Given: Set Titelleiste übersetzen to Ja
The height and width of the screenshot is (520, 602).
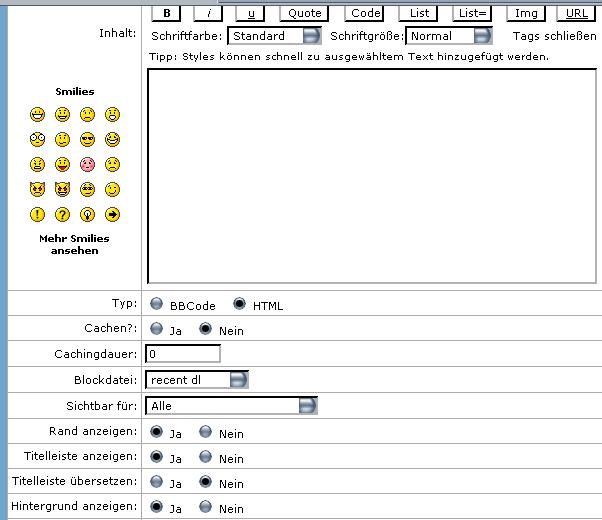Looking at the screenshot, I should tap(157, 482).
